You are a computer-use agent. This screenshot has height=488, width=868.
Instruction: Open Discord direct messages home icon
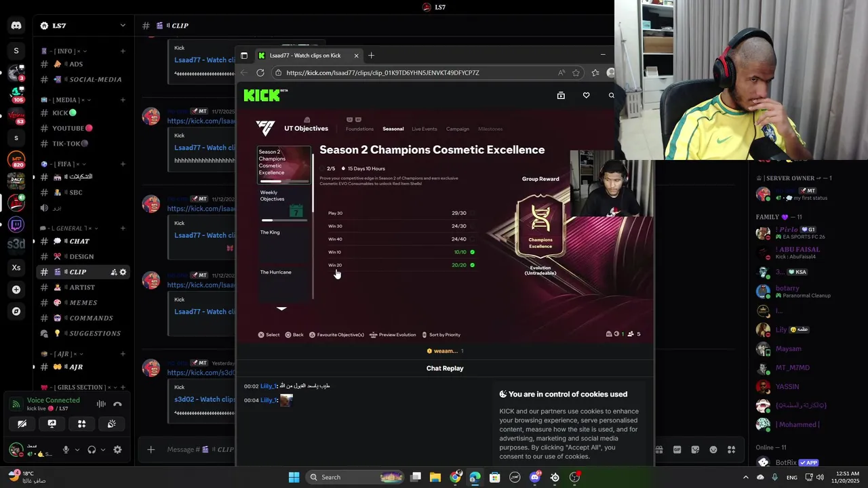click(16, 26)
